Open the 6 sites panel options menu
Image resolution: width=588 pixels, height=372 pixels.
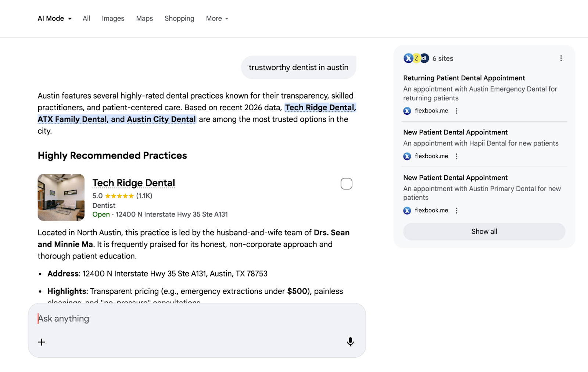coord(561,58)
